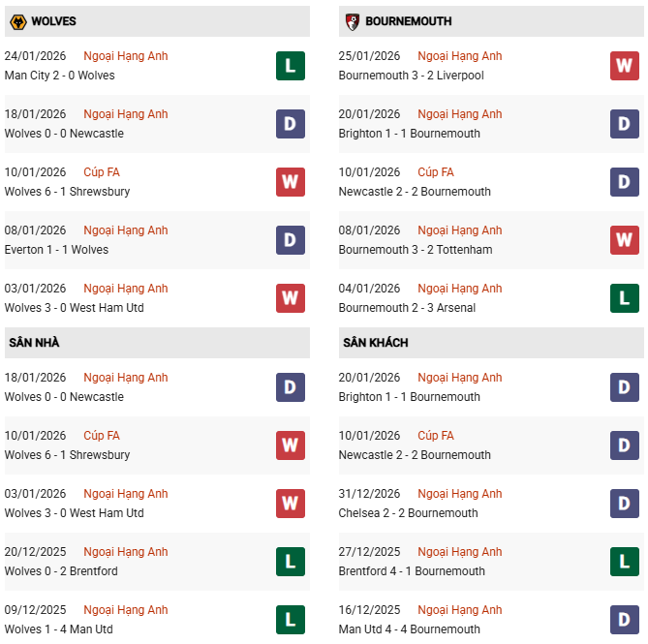Open Ngoại Hạng Anh link dated 24/01/2026
The width and height of the screenshot is (648, 644).
pyautogui.click(x=125, y=56)
